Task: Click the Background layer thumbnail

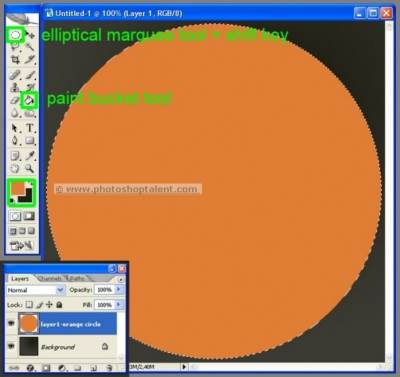Action: point(29,346)
